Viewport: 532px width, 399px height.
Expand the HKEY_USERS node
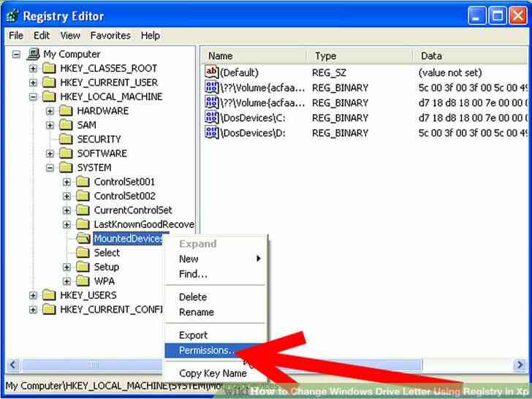coord(33,295)
